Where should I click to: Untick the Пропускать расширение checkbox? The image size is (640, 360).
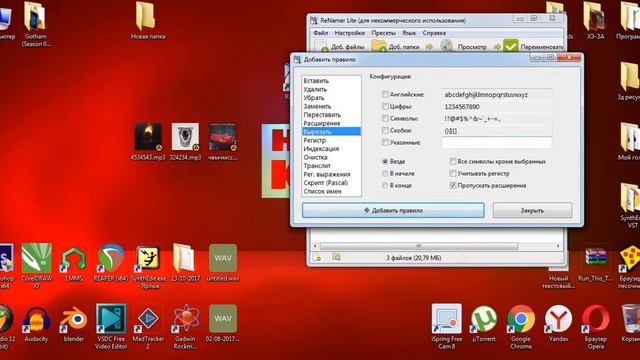click(x=453, y=185)
